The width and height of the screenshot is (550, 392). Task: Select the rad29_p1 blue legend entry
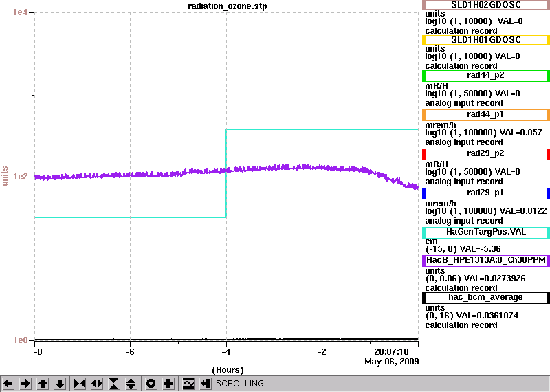486,193
